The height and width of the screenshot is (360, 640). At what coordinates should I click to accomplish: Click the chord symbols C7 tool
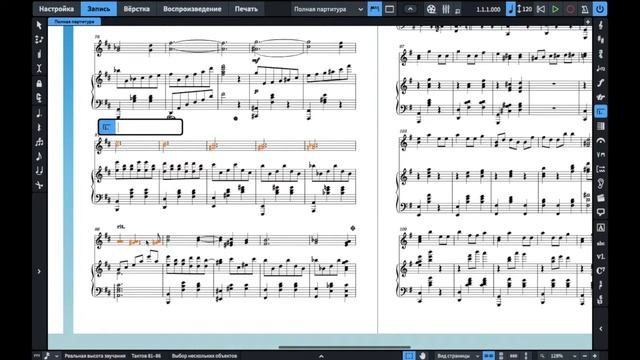(600, 271)
